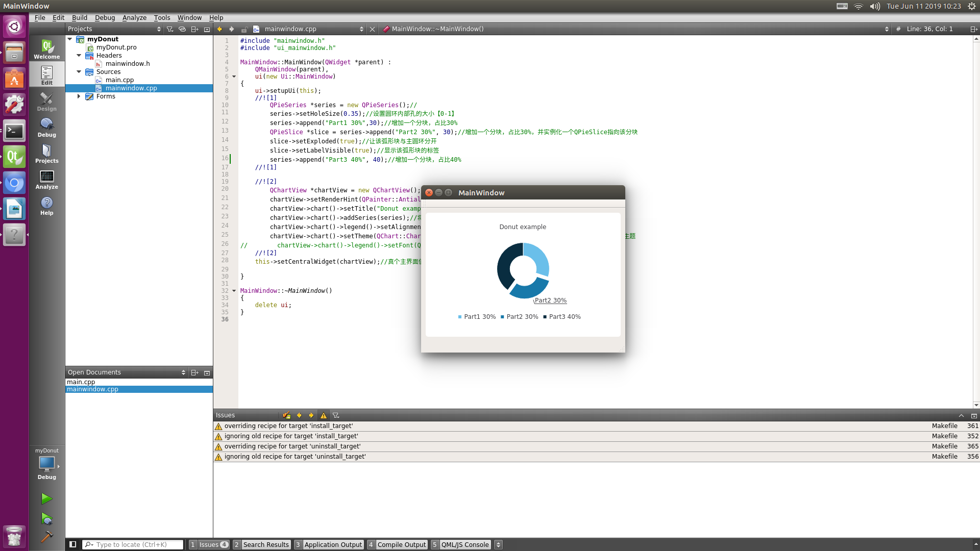Viewport: 980px width, 551px height.
Task: Toggle the left sidebar visibility button
Action: pyautogui.click(x=73, y=544)
